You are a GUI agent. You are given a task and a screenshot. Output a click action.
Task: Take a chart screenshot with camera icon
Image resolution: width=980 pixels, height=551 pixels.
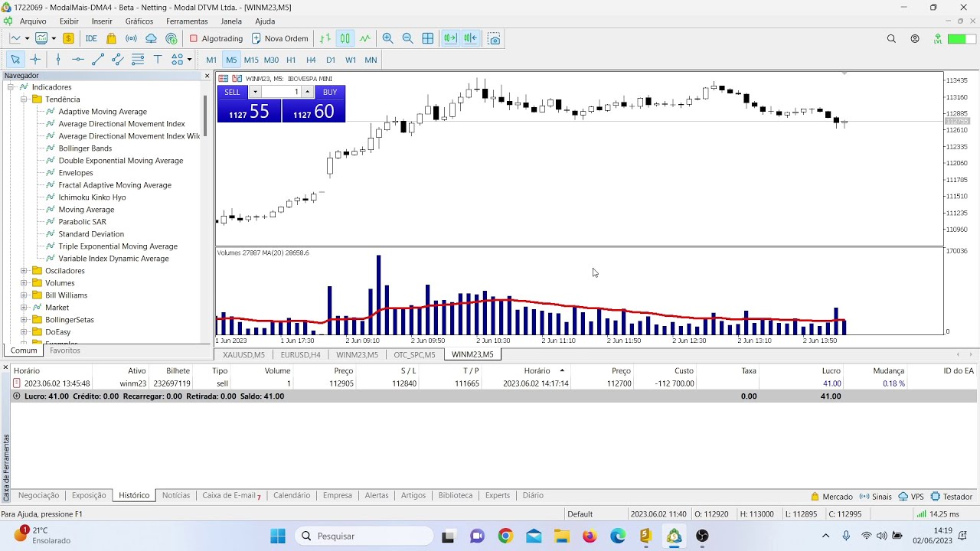(494, 38)
